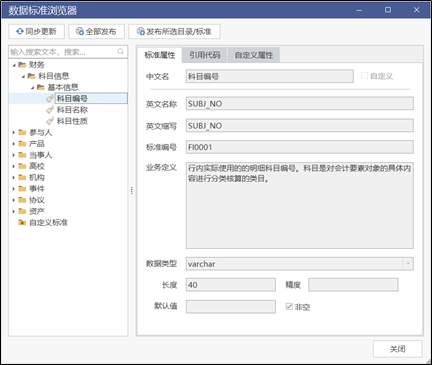Click the 长度 field showing 40
Image resolution: width=432 pixels, height=365 pixels.
click(231, 285)
